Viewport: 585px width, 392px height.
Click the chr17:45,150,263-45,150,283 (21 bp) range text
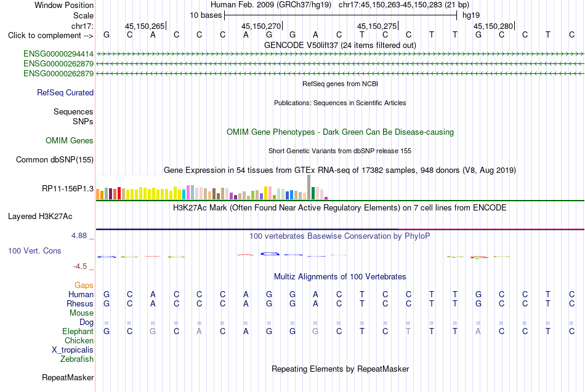click(404, 5)
